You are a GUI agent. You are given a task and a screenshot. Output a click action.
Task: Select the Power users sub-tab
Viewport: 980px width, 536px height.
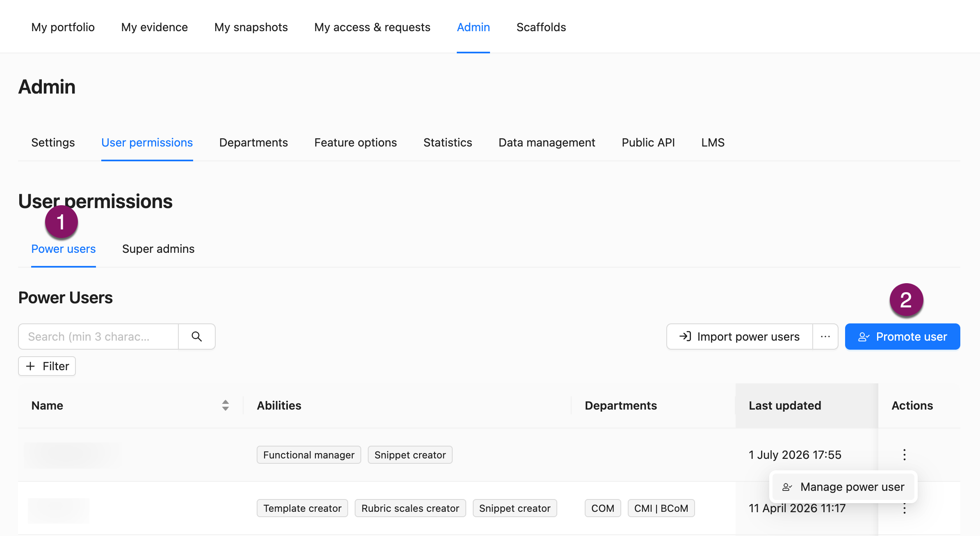click(64, 249)
